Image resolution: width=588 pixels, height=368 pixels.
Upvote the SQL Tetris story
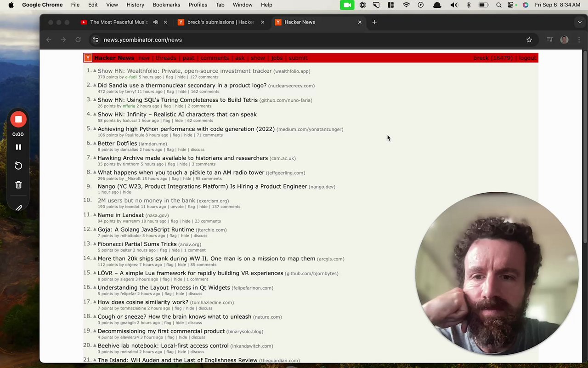[x=95, y=100]
